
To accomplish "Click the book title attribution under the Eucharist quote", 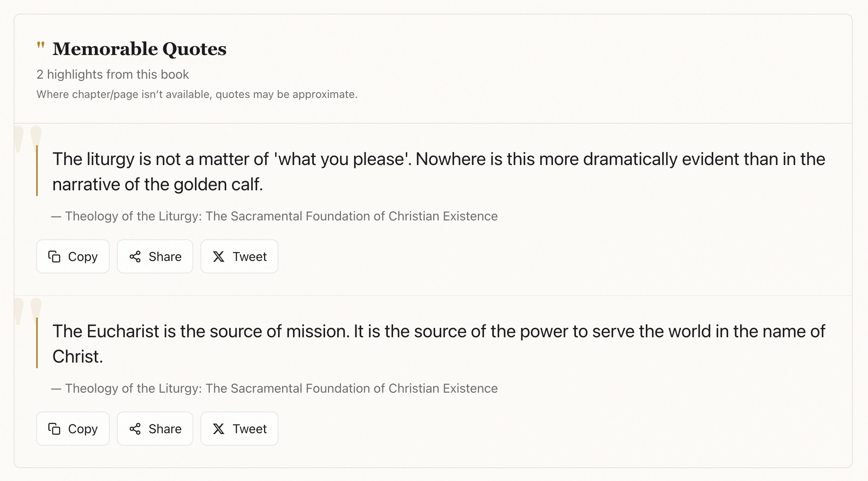I will coord(281,388).
